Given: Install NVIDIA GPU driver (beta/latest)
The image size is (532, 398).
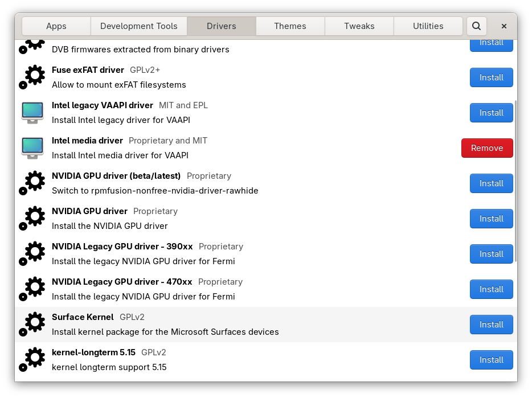Looking at the screenshot, I should click(492, 183).
